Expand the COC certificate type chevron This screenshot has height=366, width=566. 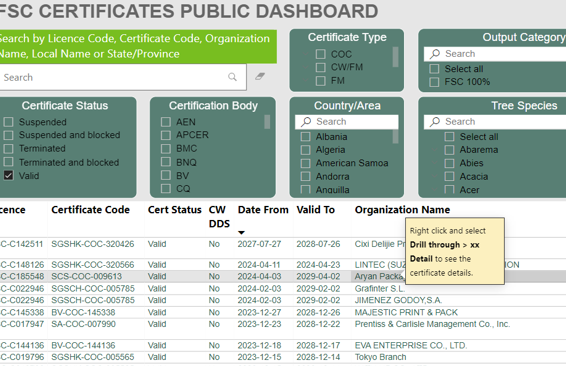pos(305,54)
